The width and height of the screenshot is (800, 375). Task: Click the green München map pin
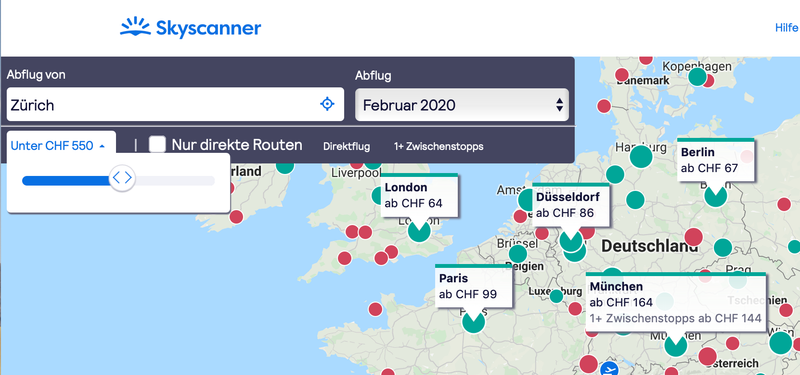coord(676,345)
